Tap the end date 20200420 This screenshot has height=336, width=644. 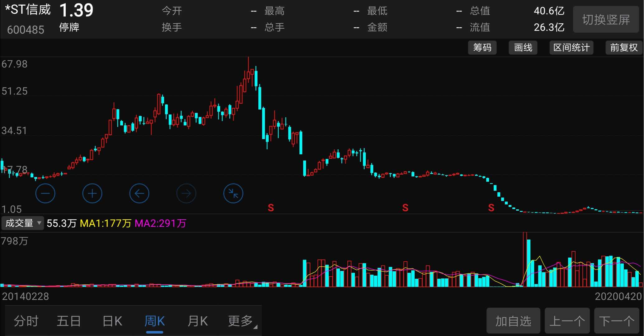click(x=618, y=296)
